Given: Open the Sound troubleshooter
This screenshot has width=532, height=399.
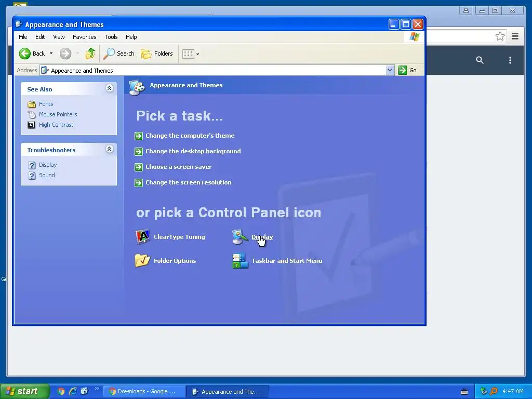Looking at the screenshot, I should [47, 175].
